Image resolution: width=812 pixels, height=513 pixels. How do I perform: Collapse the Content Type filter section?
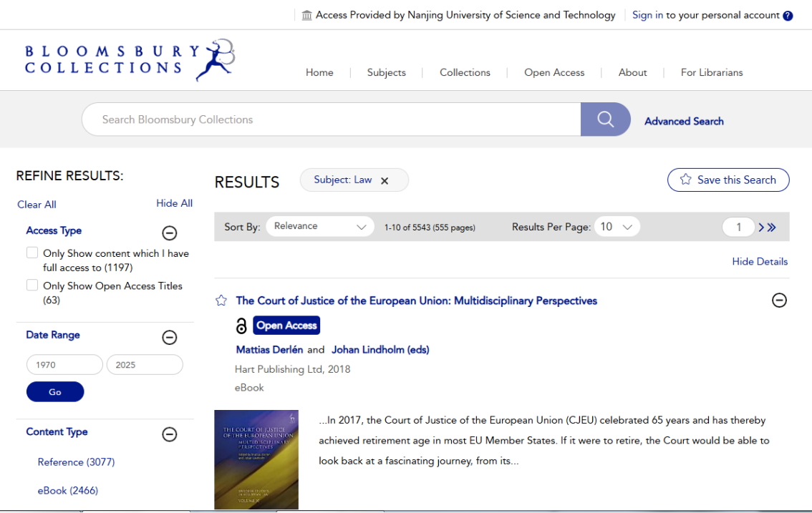[169, 434]
